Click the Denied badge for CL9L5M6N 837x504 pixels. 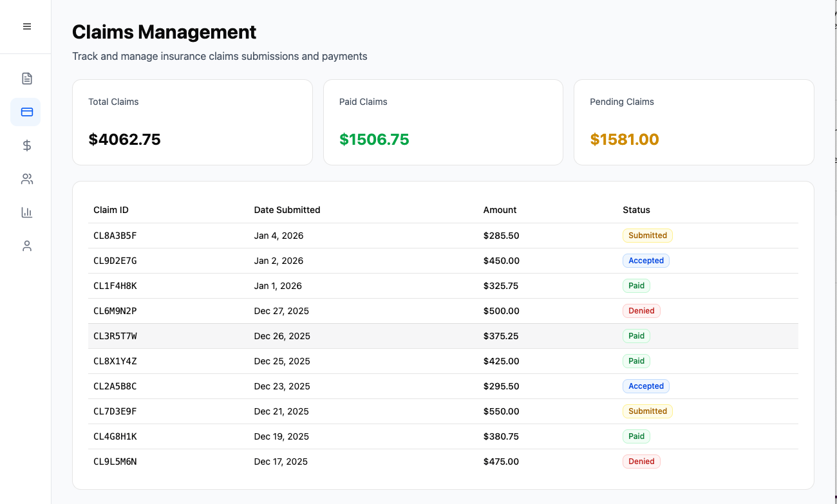(x=641, y=462)
